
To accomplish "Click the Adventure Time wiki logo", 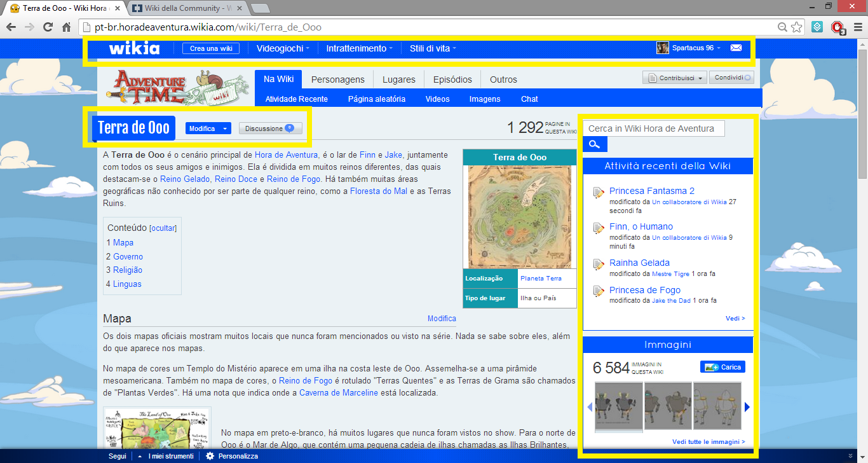I will click(177, 86).
